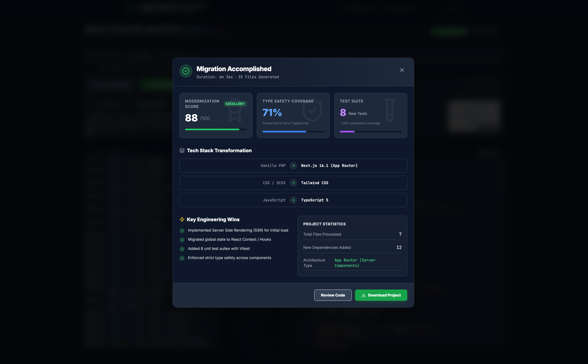
Task: Click the lightning bolt icon beside Key Engineering Wins
Action: (182, 220)
